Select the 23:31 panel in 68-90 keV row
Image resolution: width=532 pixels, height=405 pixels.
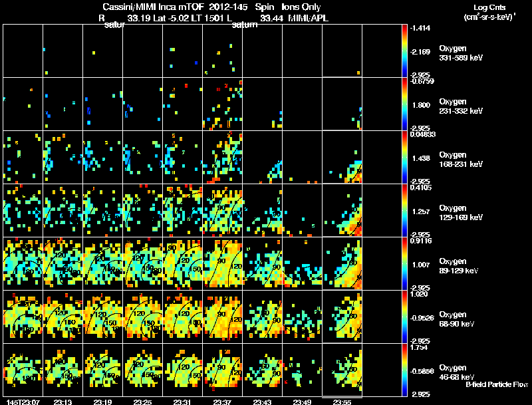click(x=183, y=317)
